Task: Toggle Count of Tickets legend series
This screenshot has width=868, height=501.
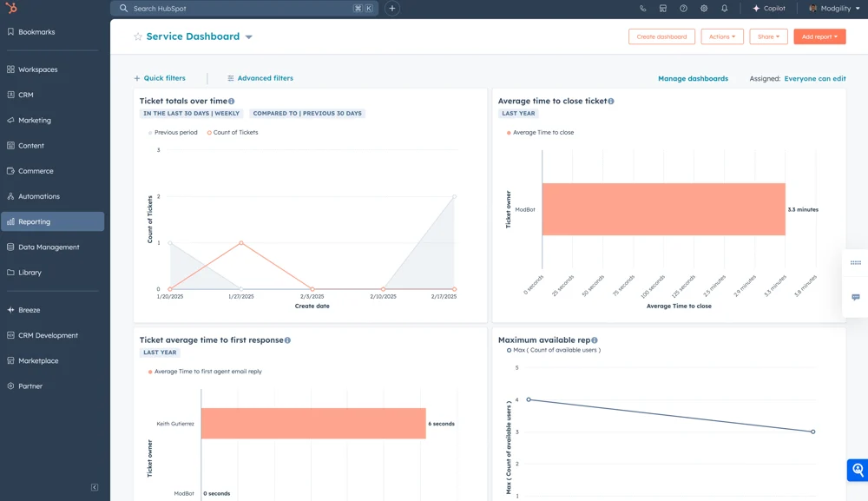Action: [x=233, y=132]
